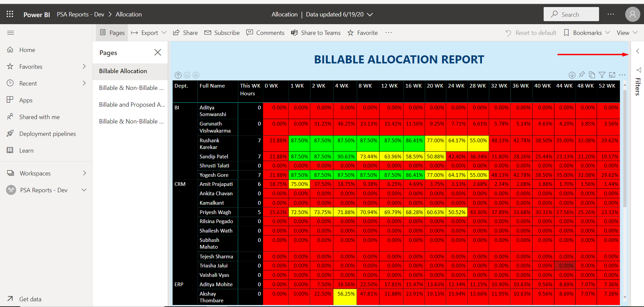This screenshot has width=644, height=307.
Task: Open the visual's filter funnel icon
Action: (602, 75)
